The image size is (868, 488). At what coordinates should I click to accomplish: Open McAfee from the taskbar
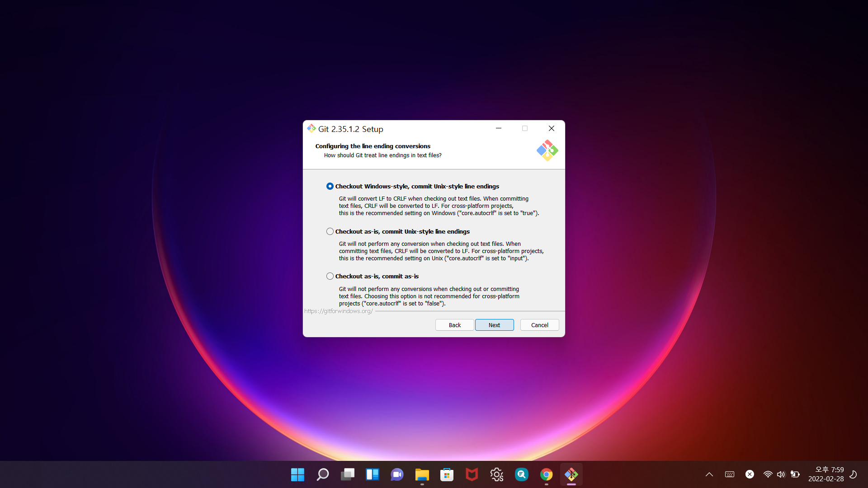tap(472, 474)
